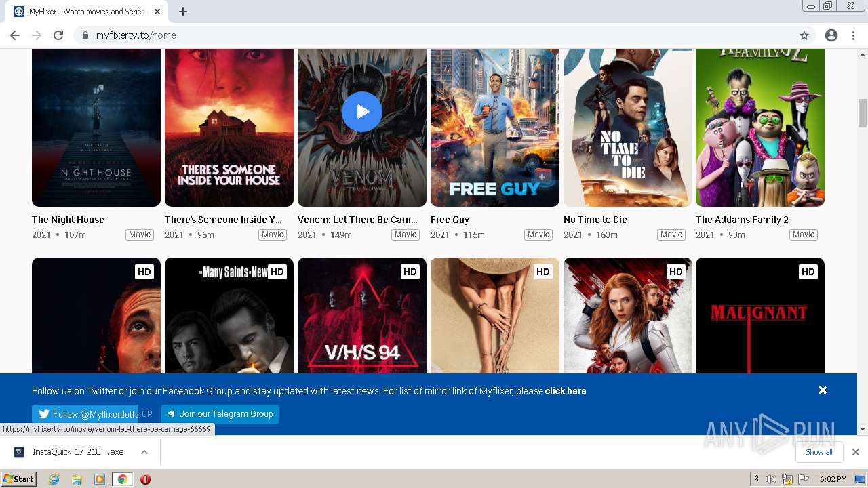Click HD badge on Malignant poster
This screenshot has width=868, height=488.
pyautogui.click(x=808, y=272)
